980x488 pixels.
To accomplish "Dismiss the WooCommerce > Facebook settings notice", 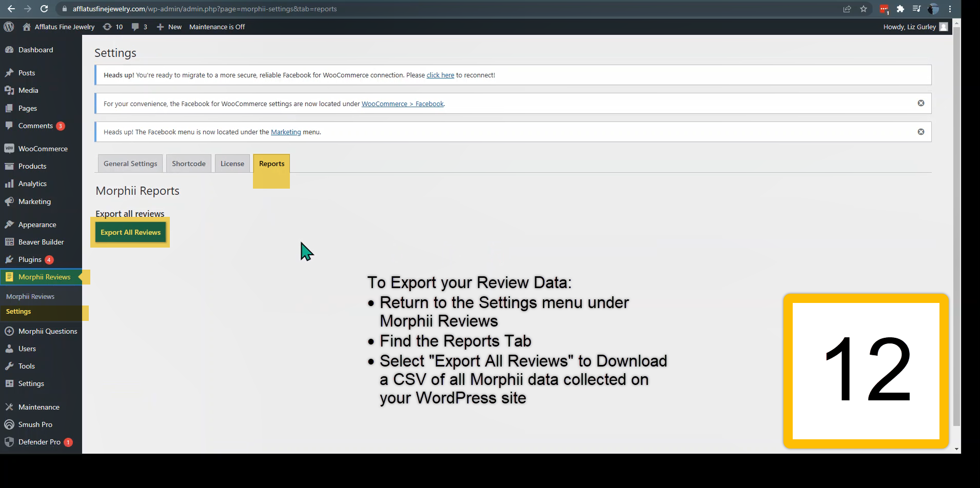I will click(x=921, y=103).
